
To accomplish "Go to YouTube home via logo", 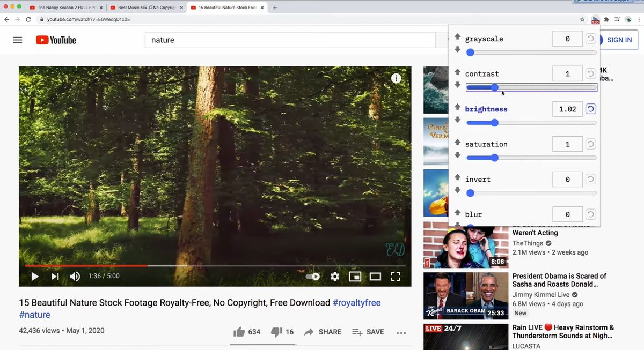I will click(56, 40).
